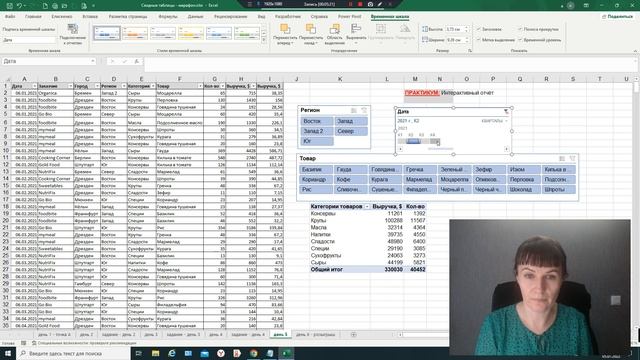Select Запад 2 in the Регион slicer
Viewport: 640px width, 360px height.
(x=317, y=131)
